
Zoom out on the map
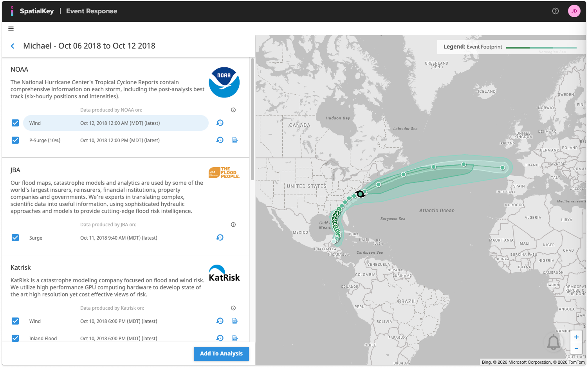(x=576, y=348)
